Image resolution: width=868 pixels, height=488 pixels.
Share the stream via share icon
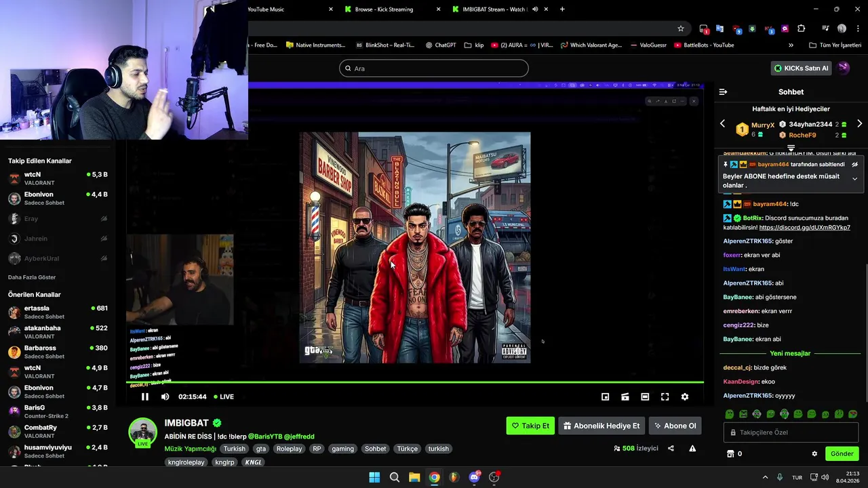point(671,448)
